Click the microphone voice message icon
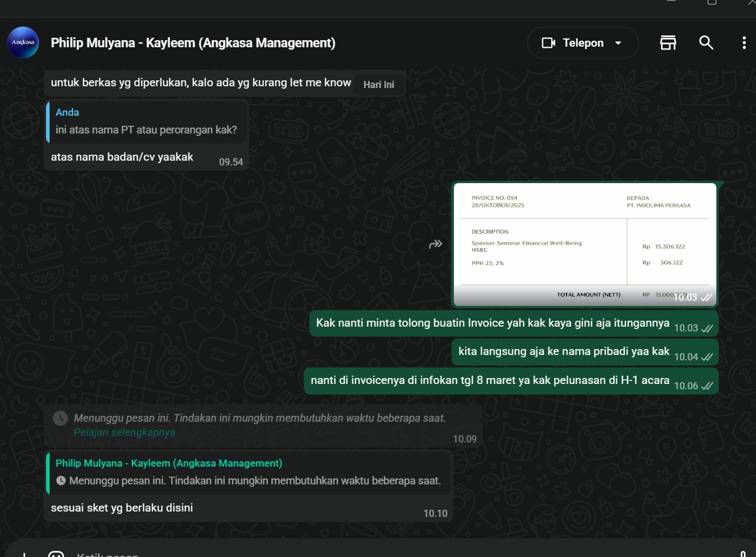This screenshot has width=756, height=557. pyautogui.click(x=743, y=554)
